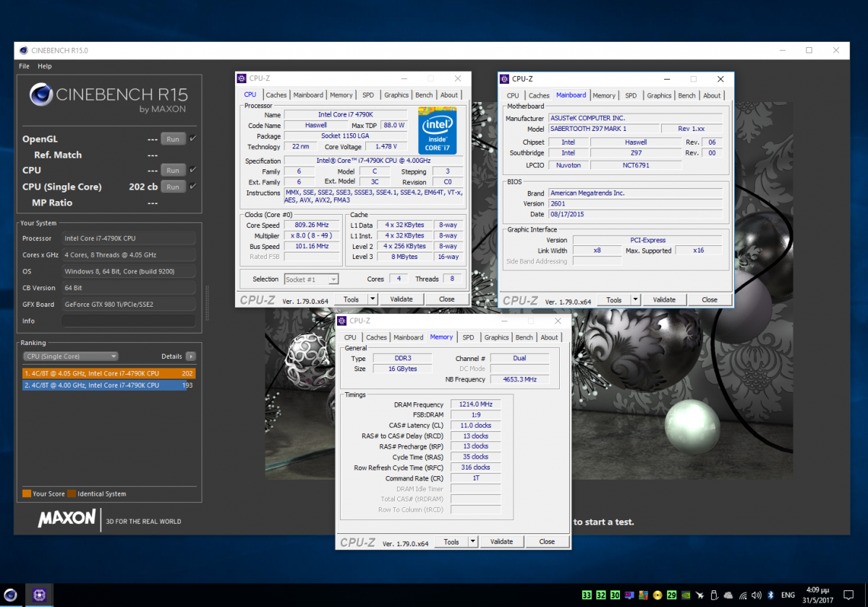Toggle the OpenGL test checkmark
Screen dimensions: 868x607
tap(193, 138)
